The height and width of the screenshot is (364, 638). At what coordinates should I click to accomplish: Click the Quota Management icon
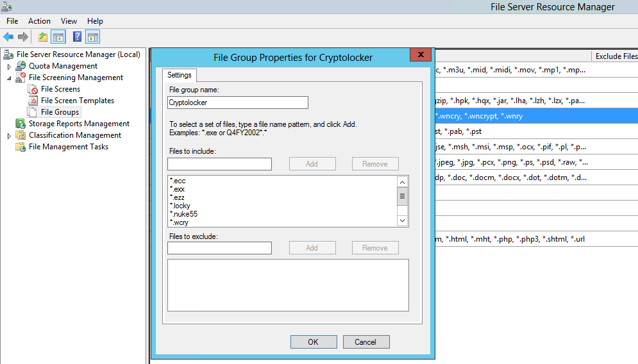[x=21, y=66]
